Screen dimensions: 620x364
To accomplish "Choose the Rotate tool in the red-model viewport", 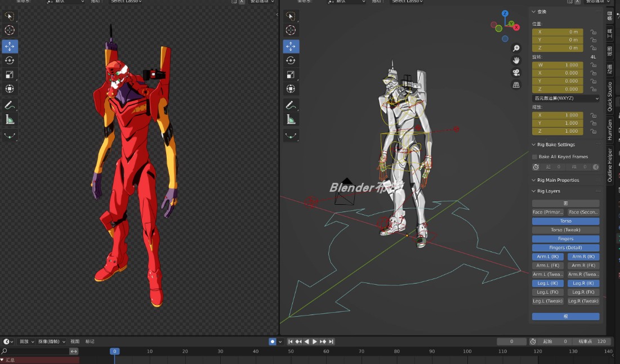I will pyautogui.click(x=10, y=60).
